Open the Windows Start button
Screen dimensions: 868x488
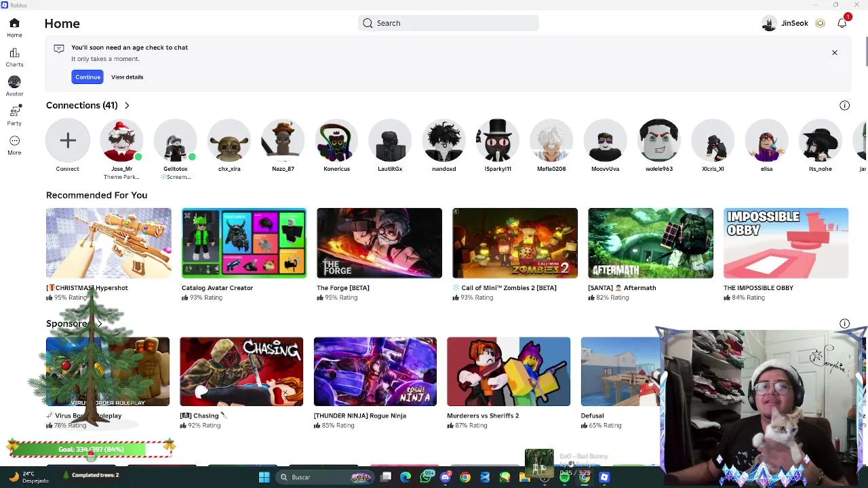pyautogui.click(x=264, y=477)
